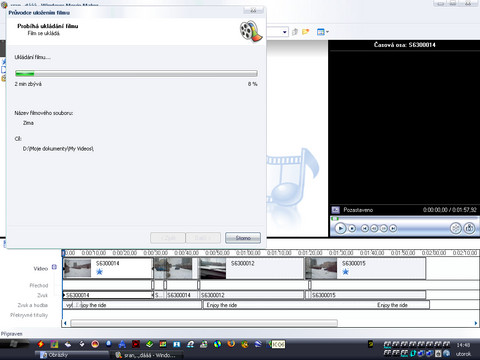The image size is (480, 360).
Task: Open the Windows Start button
Action: 15,344
